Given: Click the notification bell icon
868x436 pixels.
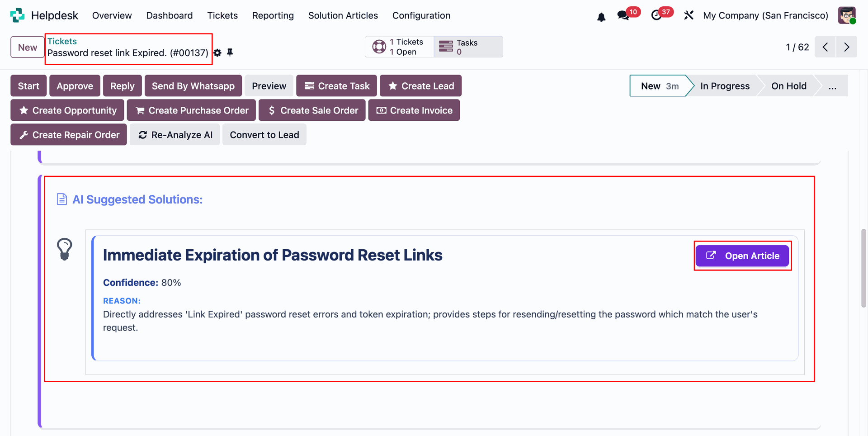Looking at the screenshot, I should pos(601,17).
